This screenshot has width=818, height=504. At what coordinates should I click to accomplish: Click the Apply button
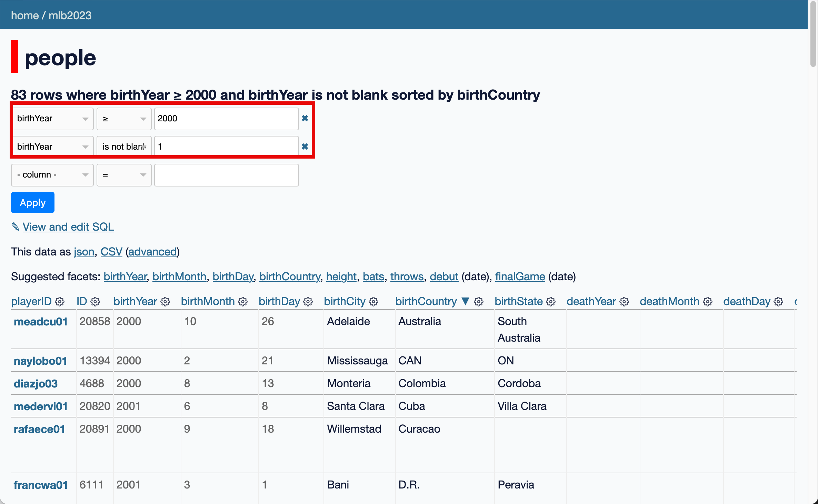(33, 202)
